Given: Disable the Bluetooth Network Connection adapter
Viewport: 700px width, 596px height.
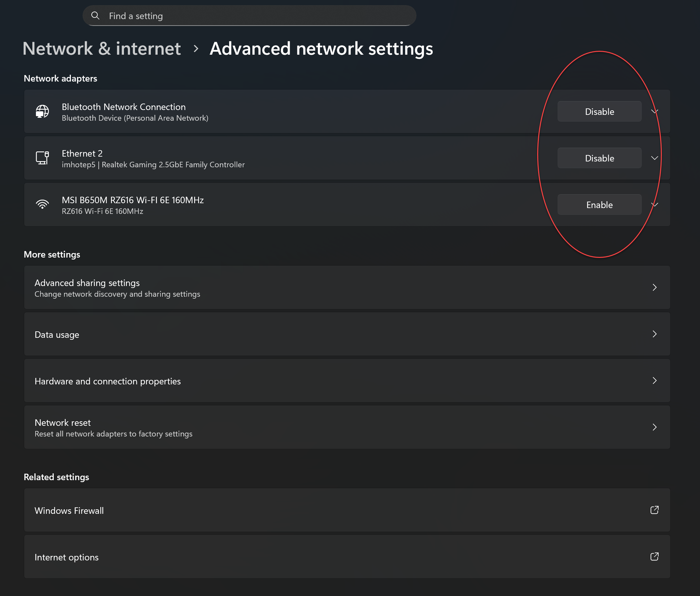Looking at the screenshot, I should 599,111.
